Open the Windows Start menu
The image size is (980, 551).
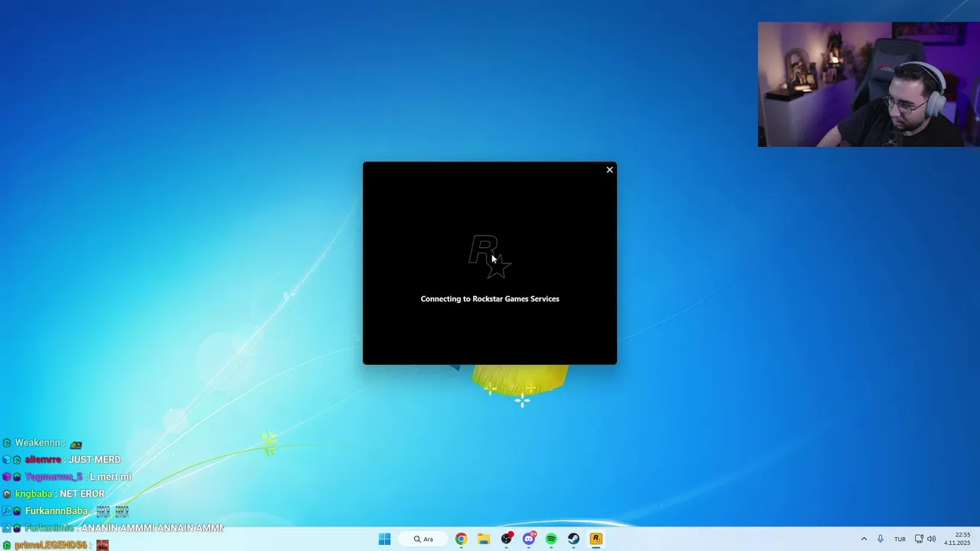[384, 539]
